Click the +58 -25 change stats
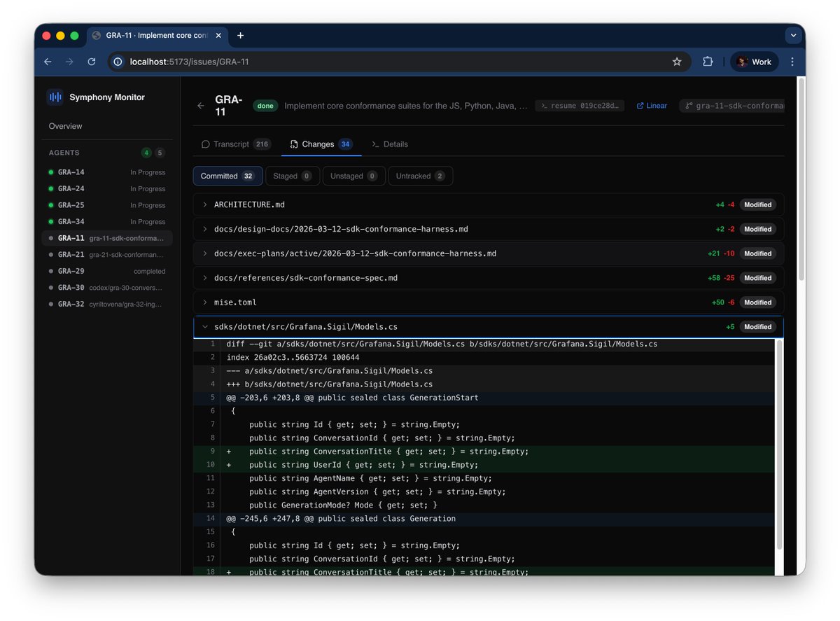 point(721,278)
